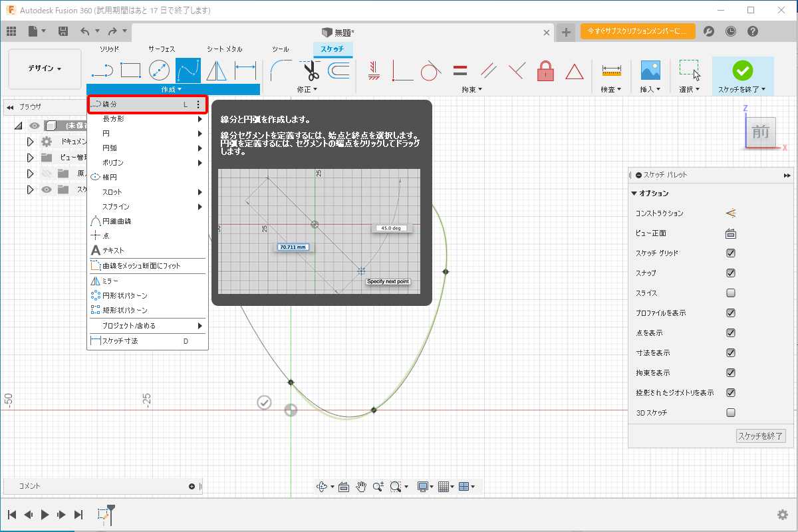The width and height of the screenshot is (798, 532).
Task: Toggle the スナップ checkbox
Action: coord(731,273)
